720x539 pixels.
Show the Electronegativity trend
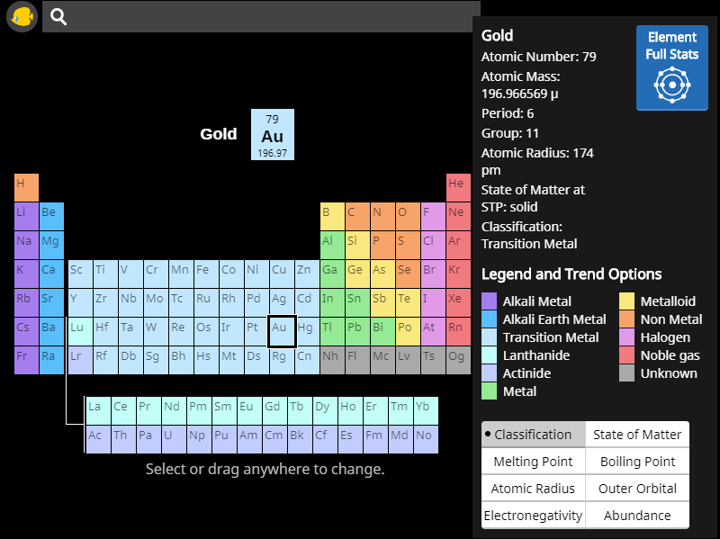[x=533, y=515]
